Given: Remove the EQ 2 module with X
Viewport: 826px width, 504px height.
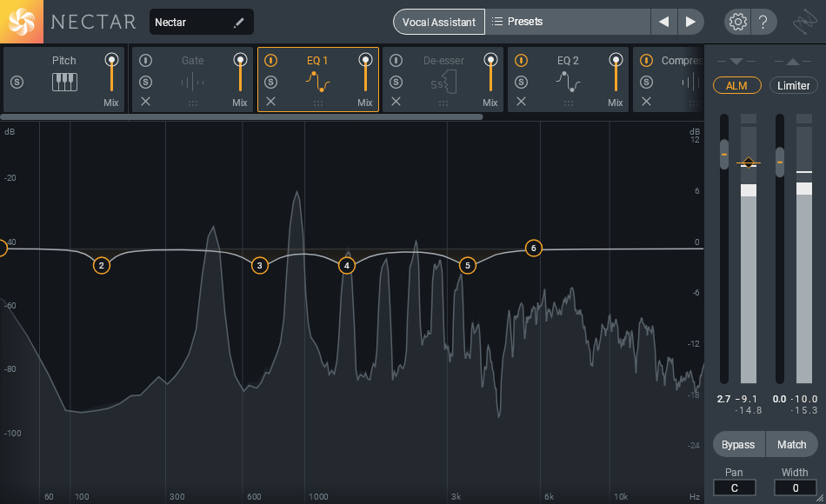Looking at the screenshot, I should [x=521, y=102].
